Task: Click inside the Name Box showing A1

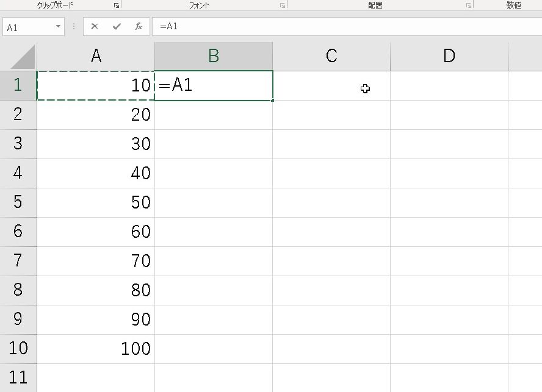Action: (27, 27)
